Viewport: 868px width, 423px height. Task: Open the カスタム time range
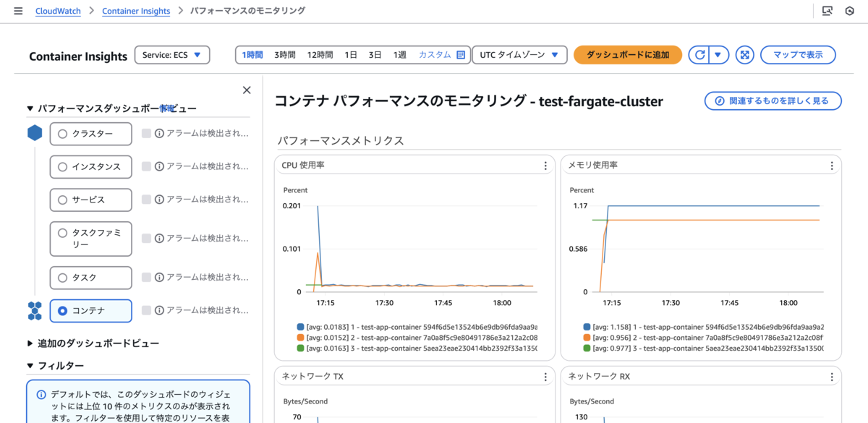click(435, 55)
